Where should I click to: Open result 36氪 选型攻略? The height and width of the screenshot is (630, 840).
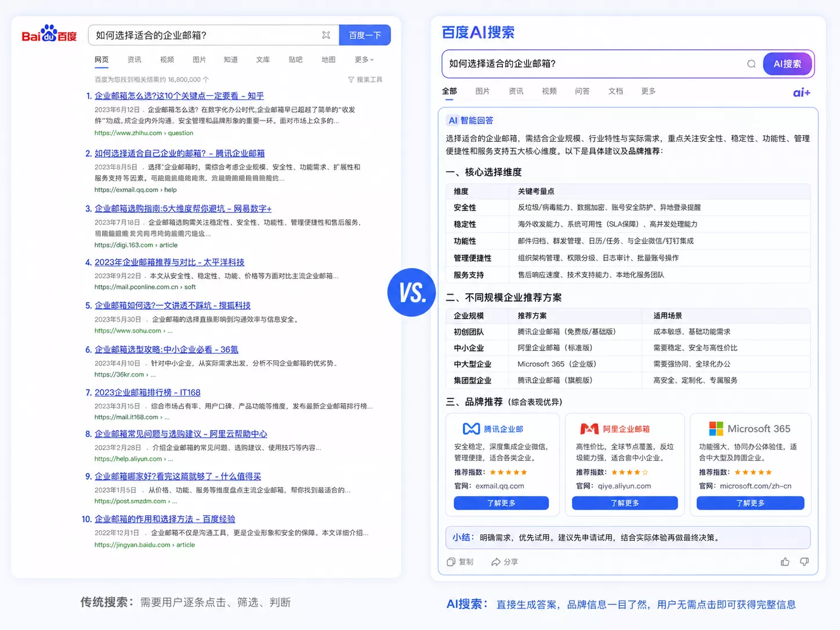point(166,349)
